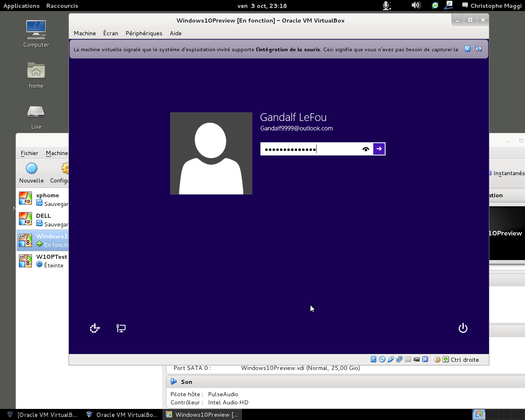Click the Éteinte status of W10PTest
Screen dimensions: 525x420
[54, 265]
